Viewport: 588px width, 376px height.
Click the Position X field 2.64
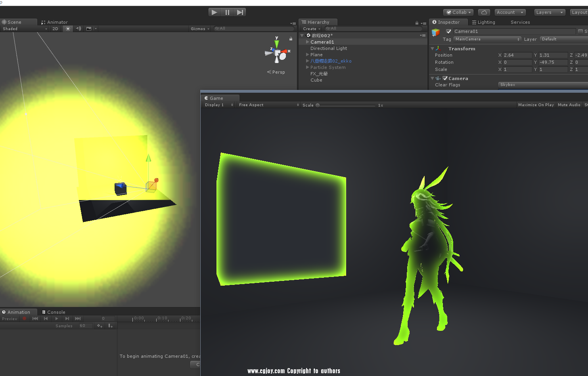[517, 55]
